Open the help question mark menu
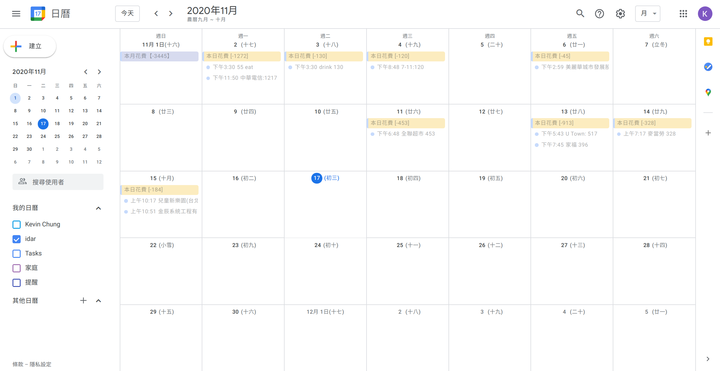 pos(599,14)
